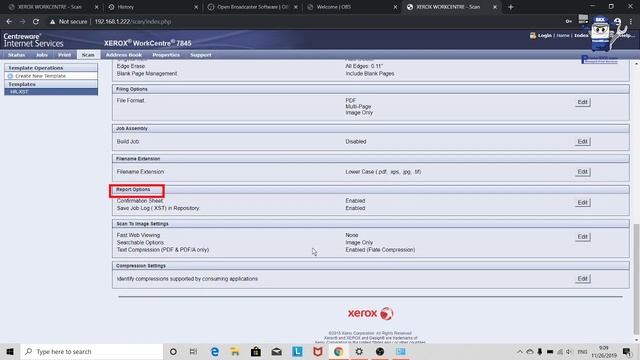
Task: Edit the Scan To Image Settings
Action: 582,237
